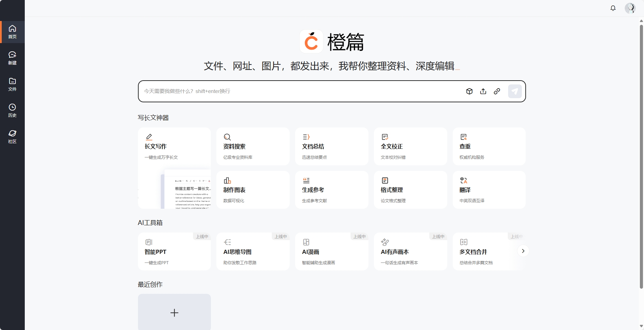Create new content via the plus card under 最近创作
Screen dimensions: 644x330
(x=174, y=313)
